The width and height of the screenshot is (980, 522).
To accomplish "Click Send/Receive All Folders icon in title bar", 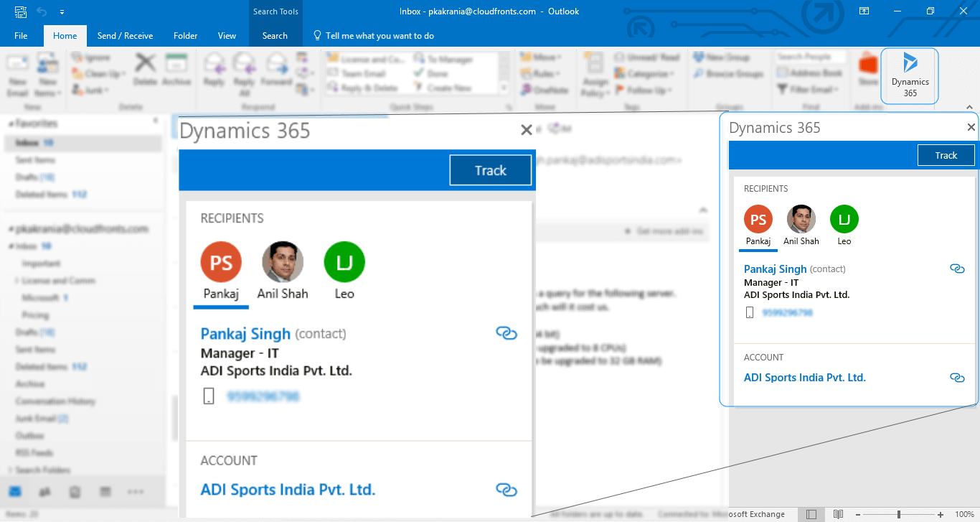I will [20, 11].
